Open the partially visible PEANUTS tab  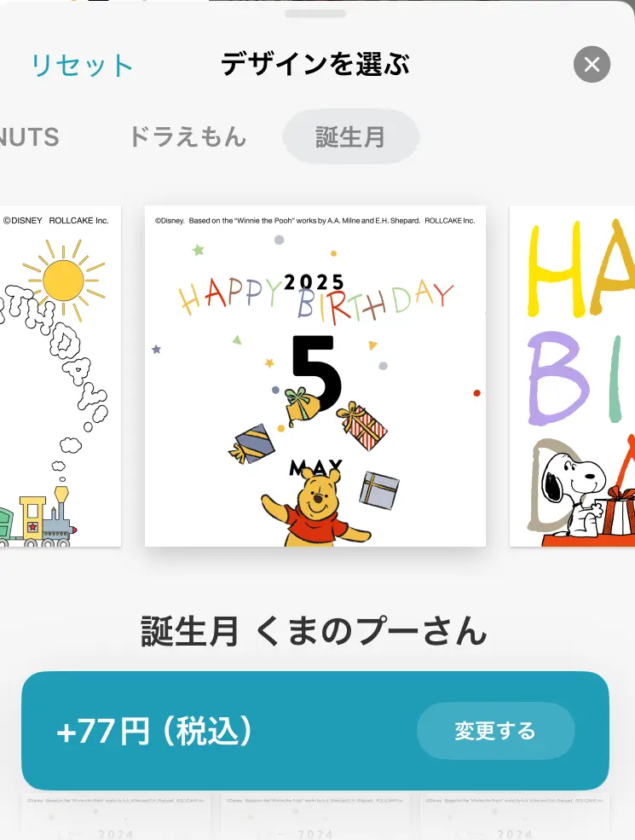point(30,137)
